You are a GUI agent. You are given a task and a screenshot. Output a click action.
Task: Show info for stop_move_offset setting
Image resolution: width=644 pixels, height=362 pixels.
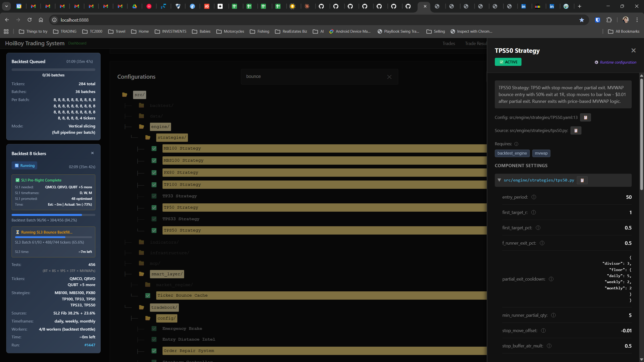(543, 331)
